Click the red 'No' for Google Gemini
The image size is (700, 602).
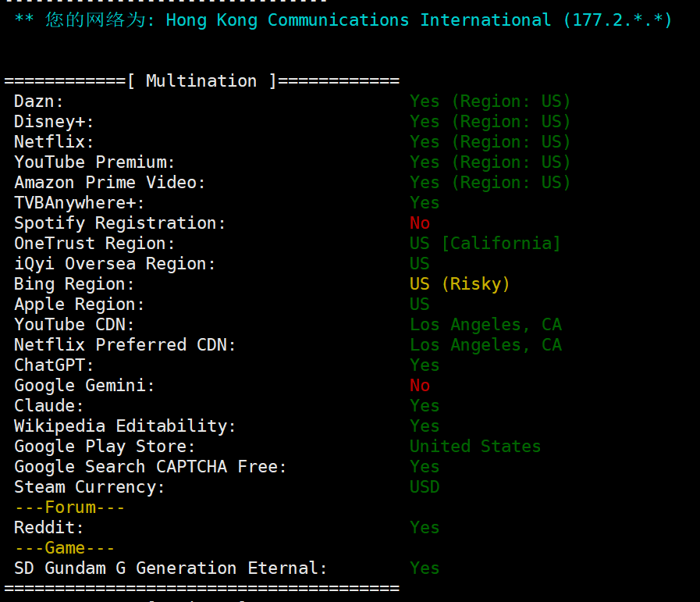420,386
